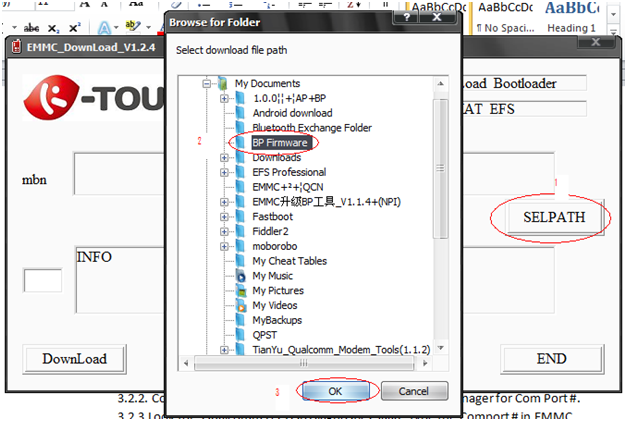Select the EMMC+²+¦QCN folder

click(288, 187)
